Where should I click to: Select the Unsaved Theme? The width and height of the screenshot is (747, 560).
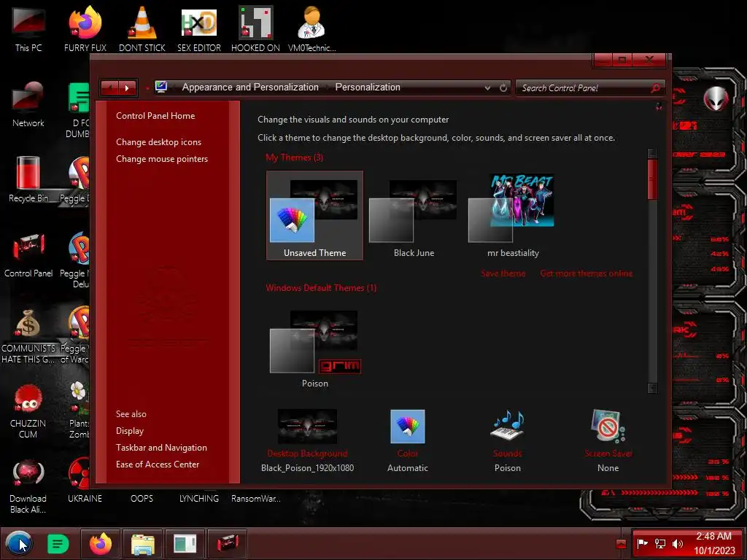point(314,216)
